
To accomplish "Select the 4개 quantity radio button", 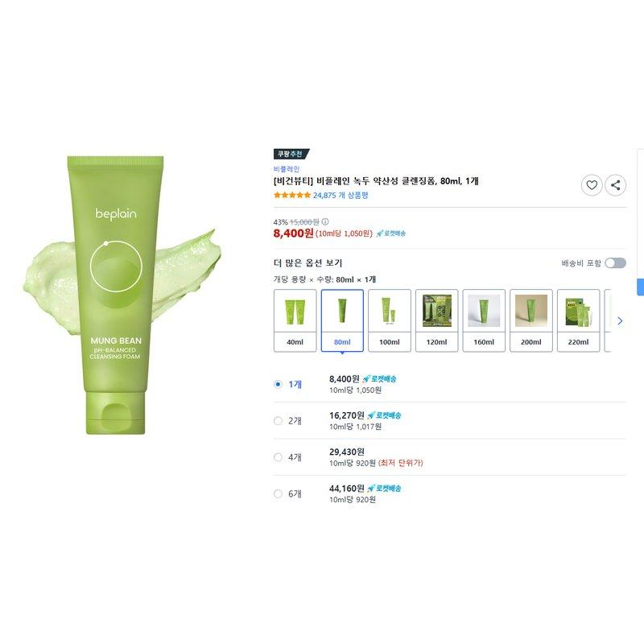I will [x=278, y=457].
